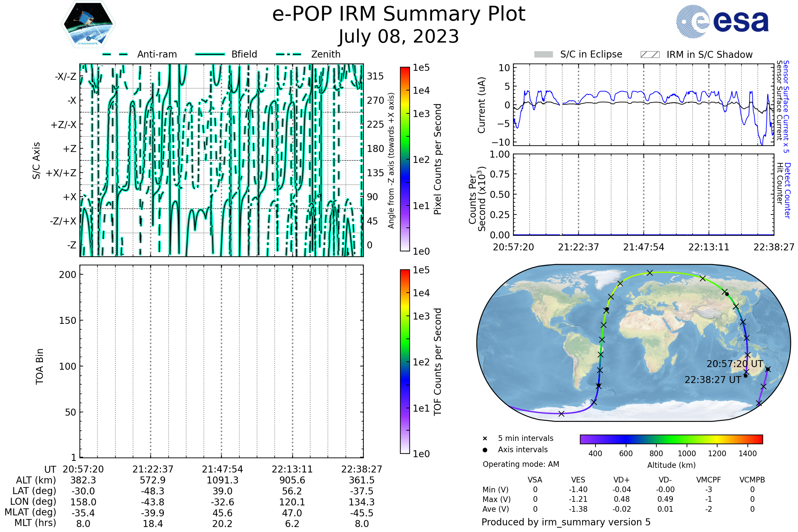Click the Altitude (km) color bar
This screenshot has width=798, height=532.
pos(671,439)
